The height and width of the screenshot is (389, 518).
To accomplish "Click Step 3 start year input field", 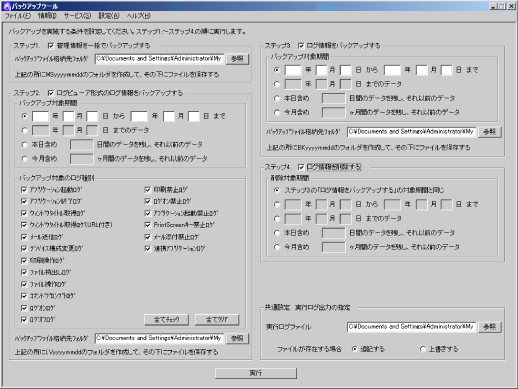I will click(293, 70).
